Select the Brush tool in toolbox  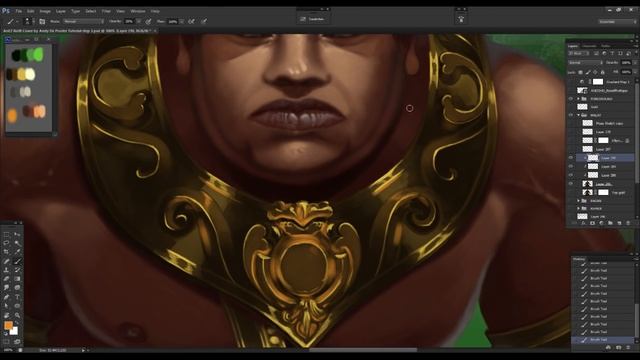17,261
